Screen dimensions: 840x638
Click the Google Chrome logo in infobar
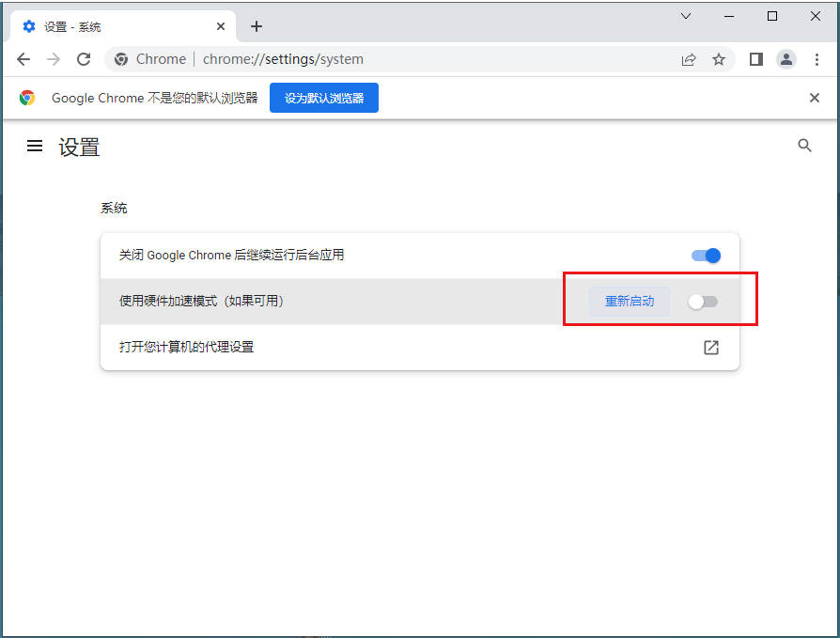[x=27, y=98]
